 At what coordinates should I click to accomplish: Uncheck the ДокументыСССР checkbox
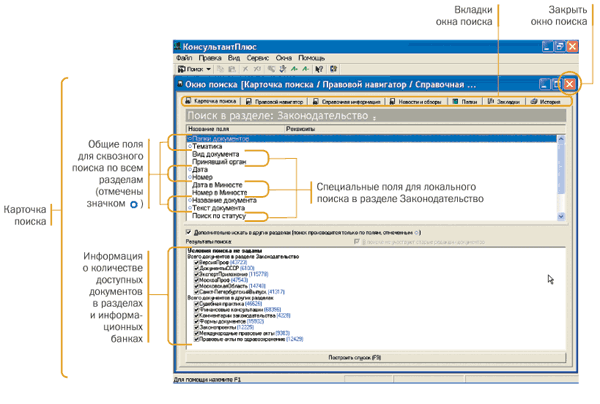(x=197, y=268)
